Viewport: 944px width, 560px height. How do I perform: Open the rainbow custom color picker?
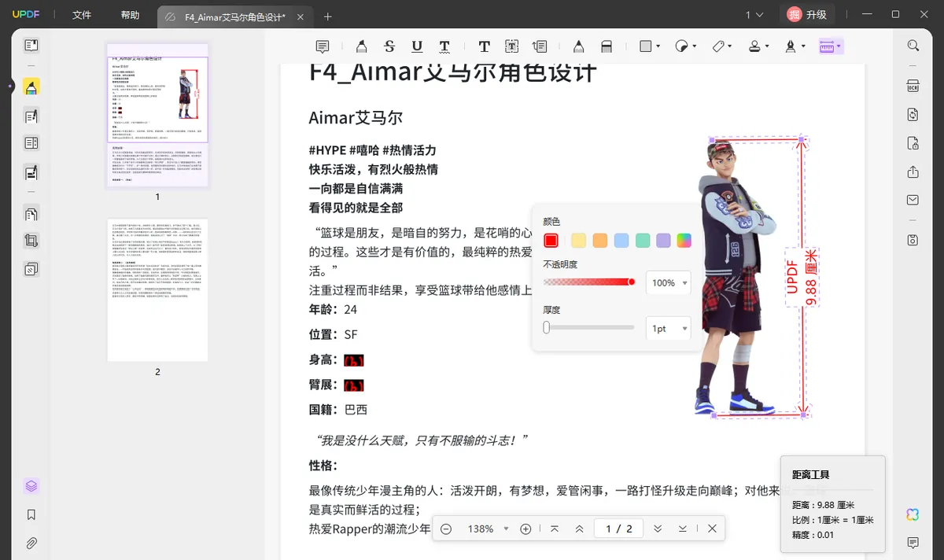coord(684,241)
